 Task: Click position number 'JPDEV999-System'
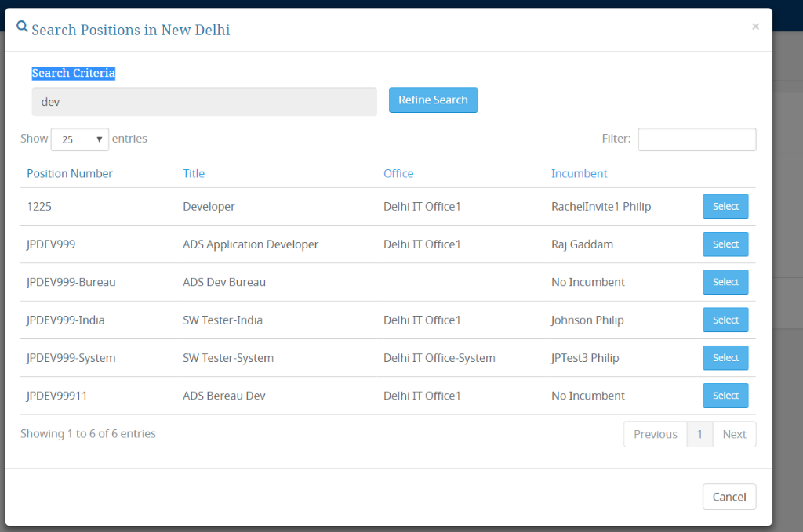tap(71, 358)
